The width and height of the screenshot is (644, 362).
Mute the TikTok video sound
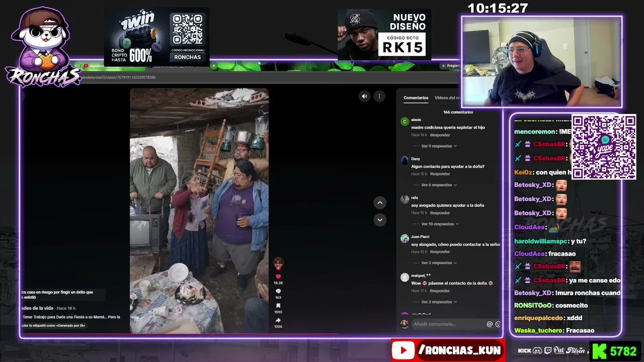(x=364, y=97)
